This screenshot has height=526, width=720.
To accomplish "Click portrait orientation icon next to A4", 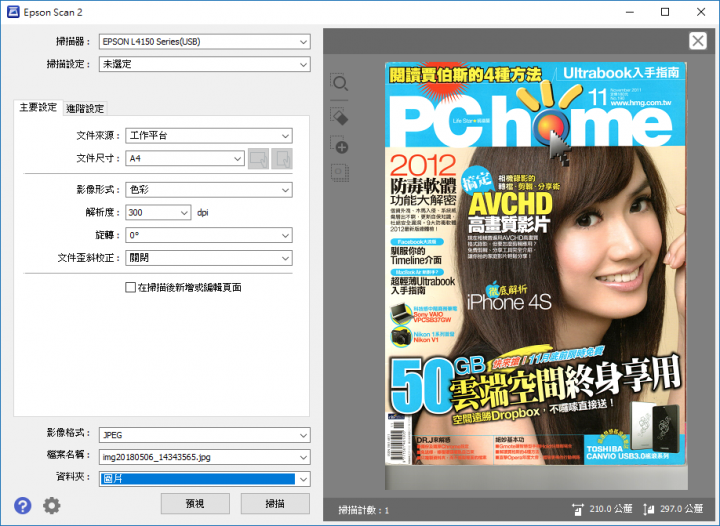I will coord(281,159).
